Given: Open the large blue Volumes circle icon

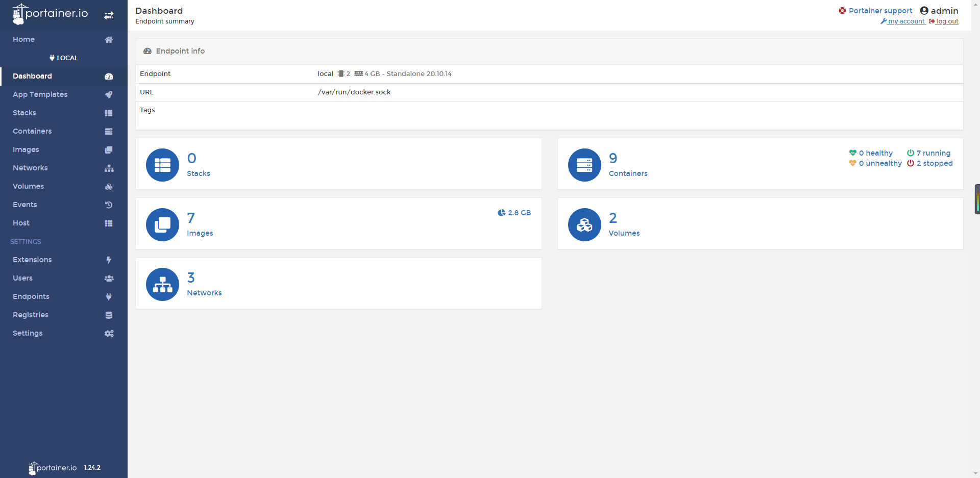Looking at the screenshot, I should (584, 224).
